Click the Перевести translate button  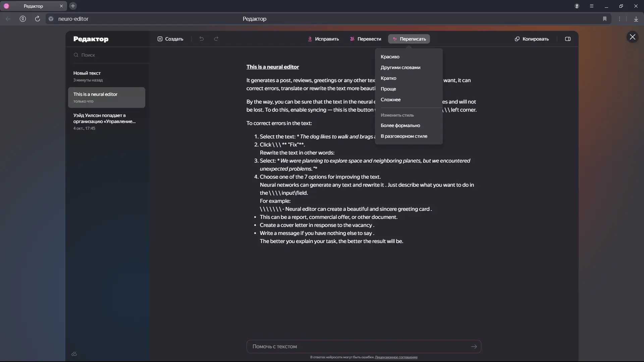click(365, 39)
